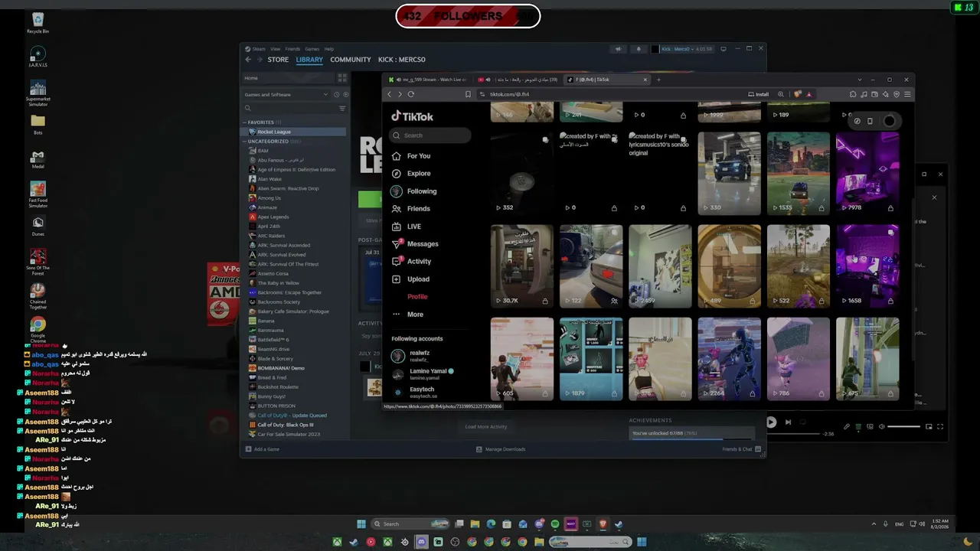Screen dimensions: 980x551
Task: Open the Steam View menu
Action: (x=275, y=49)
